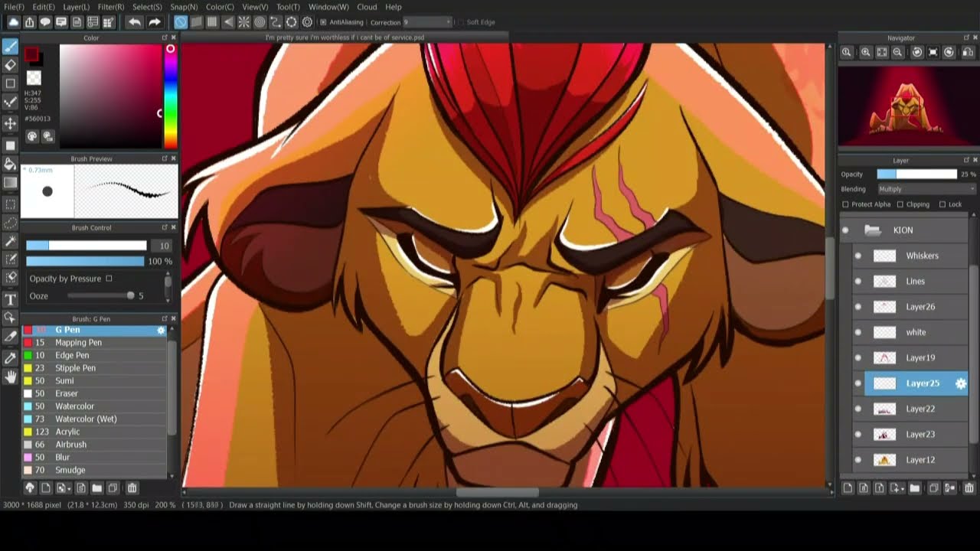Select the Eraser tool in left toolbar
The height and width of the screenshot is (551, 980).
(x=10, y=65)
